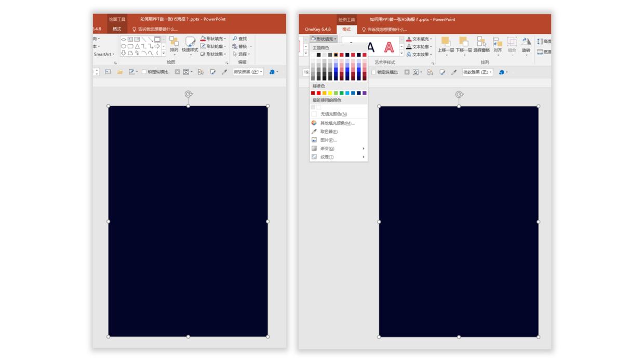Open 其他填充颜色 more fill colors

(x=337, y=123)
